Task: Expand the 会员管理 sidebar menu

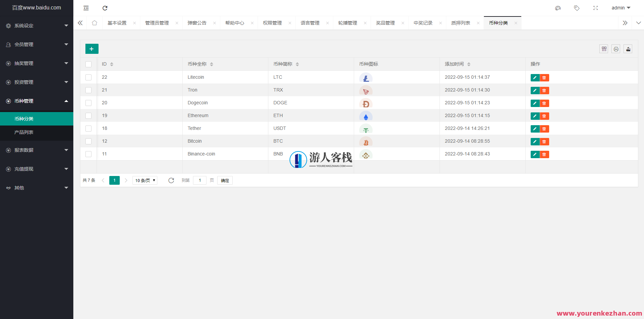Action: (36, 44)
